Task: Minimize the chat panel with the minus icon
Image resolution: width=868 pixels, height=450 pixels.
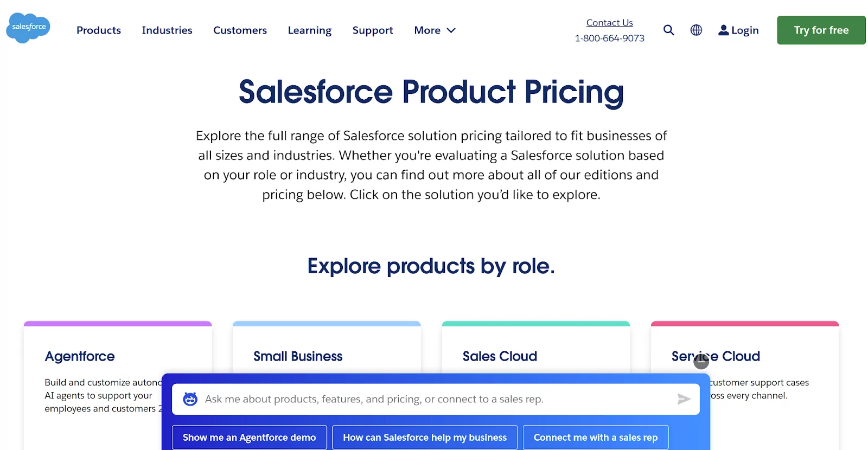Action: [701, 362]
